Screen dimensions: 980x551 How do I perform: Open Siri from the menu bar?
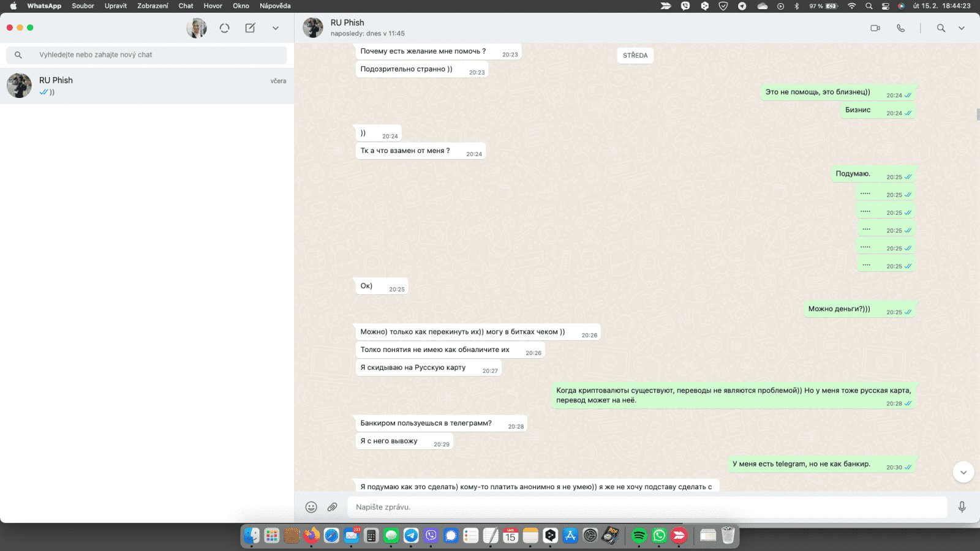(902, 6)
